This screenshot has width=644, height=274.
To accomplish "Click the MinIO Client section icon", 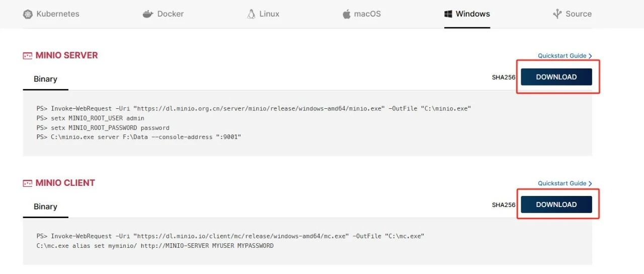I will (28, 183).
